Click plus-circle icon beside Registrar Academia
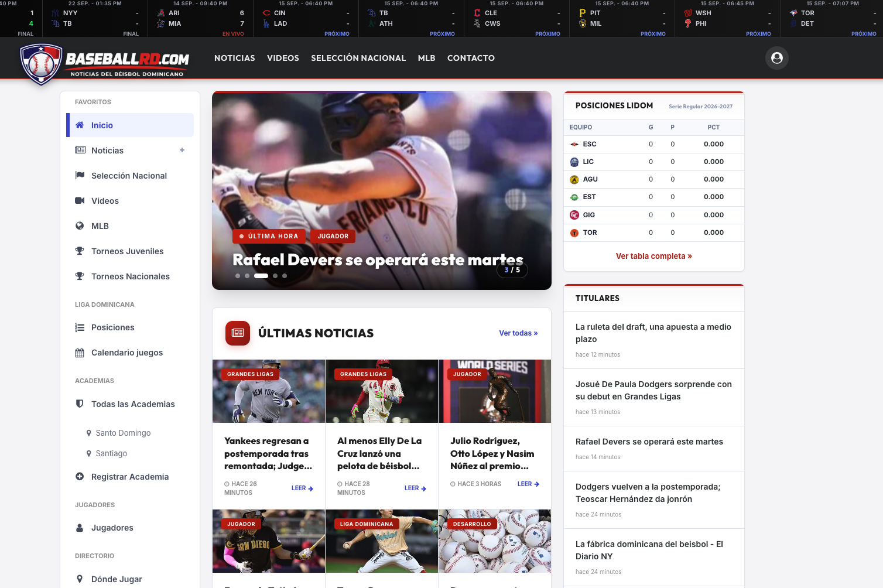This screenshot has width=883, height=588. [x=80, y=477]
